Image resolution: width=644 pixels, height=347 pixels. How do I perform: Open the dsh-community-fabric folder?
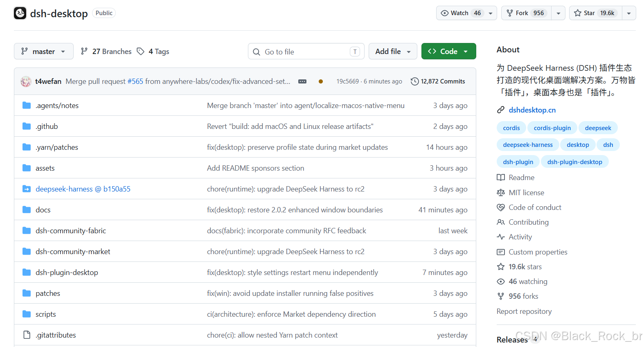pyautogui.click(x=71, y=231)
